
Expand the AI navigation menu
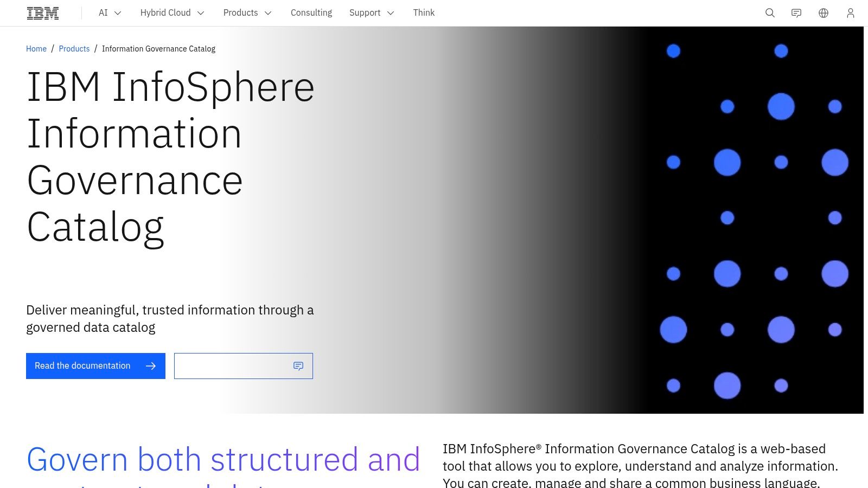coord(109,12)
